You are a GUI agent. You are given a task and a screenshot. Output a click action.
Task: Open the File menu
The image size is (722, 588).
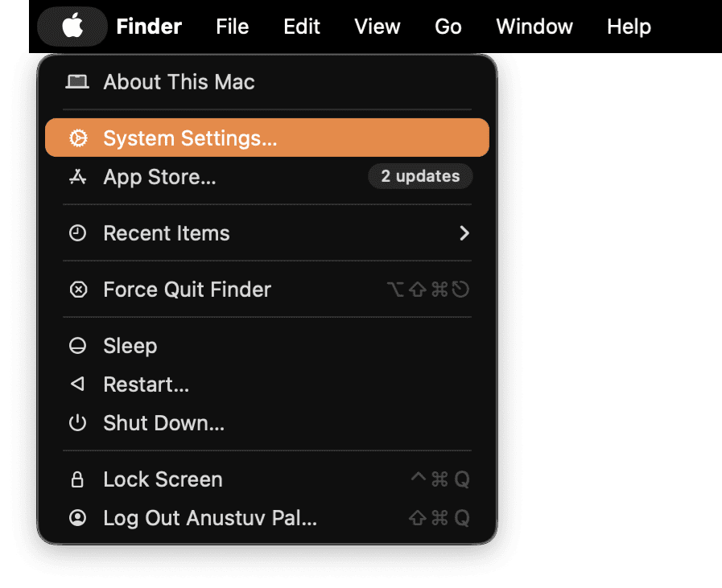tap(232, 27)
